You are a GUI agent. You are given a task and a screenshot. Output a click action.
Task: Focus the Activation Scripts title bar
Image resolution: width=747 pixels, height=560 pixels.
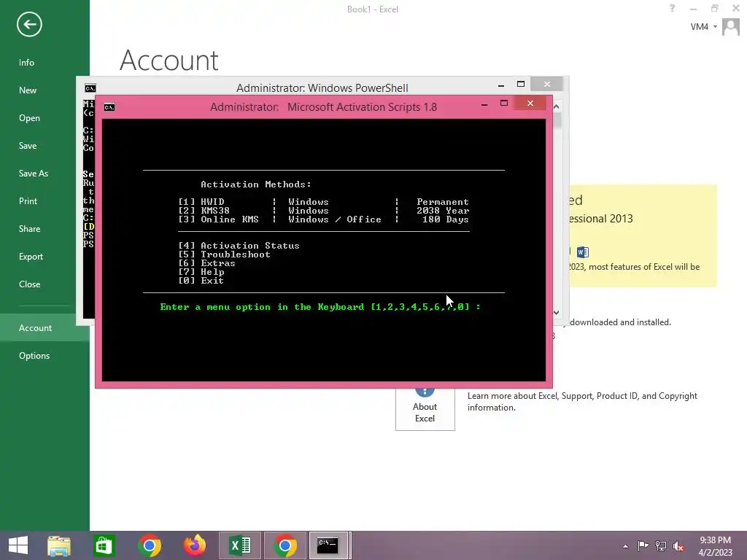click(323, 107)
